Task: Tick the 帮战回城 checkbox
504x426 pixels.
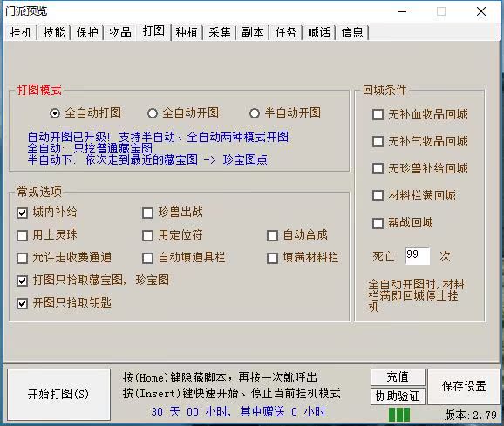Action: click(x=378, y=223)
